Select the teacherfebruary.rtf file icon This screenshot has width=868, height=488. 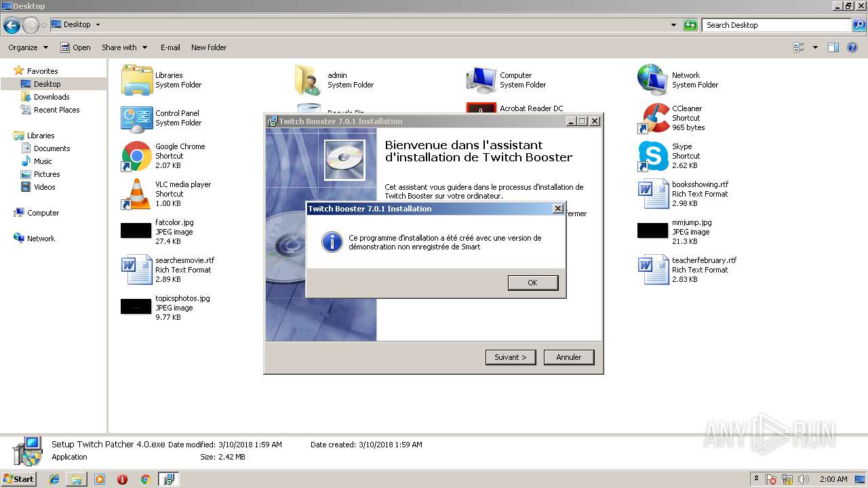coord(654,270)
